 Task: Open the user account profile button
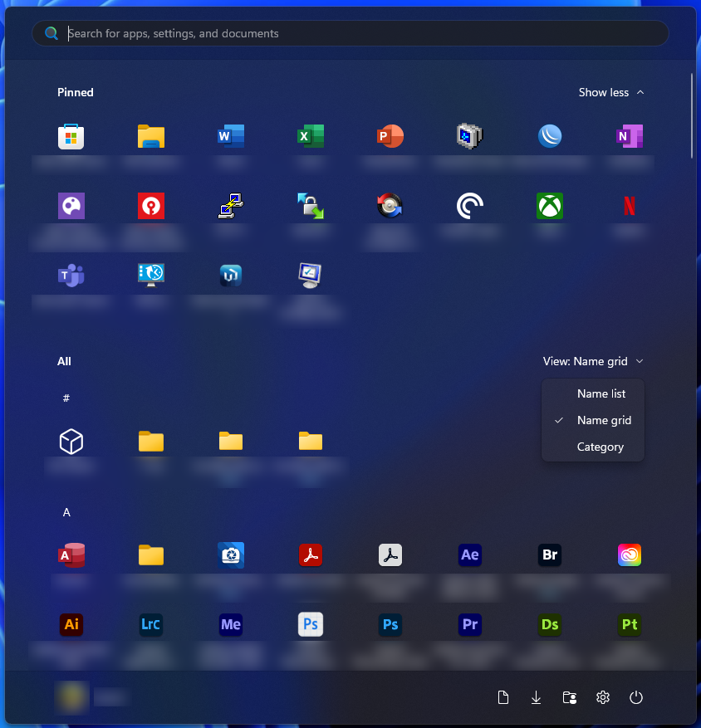pyautogui.click(x=92, y=697)
